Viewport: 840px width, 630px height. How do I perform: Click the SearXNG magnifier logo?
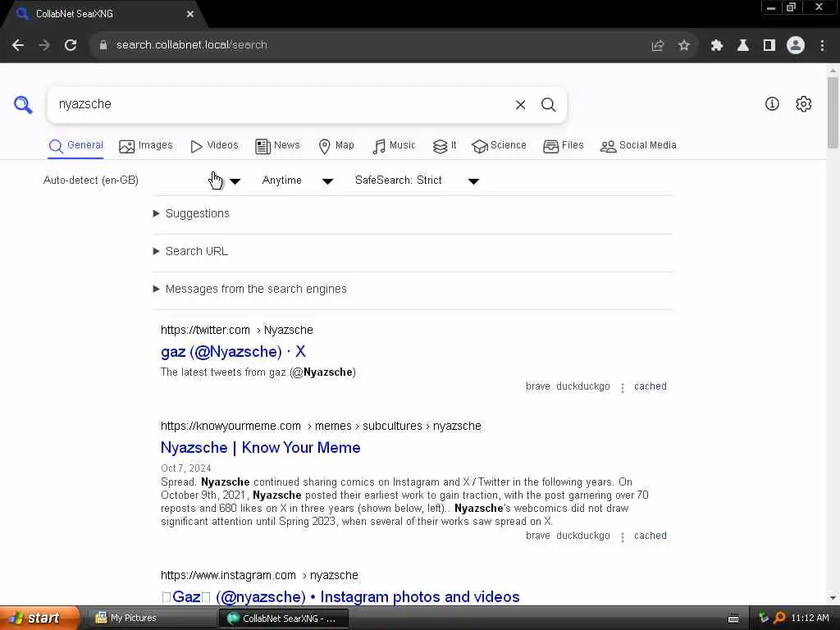pos(23,104)
